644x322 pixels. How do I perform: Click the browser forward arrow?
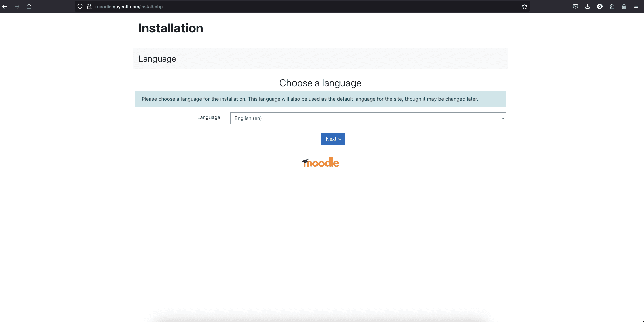coord(17,7)
